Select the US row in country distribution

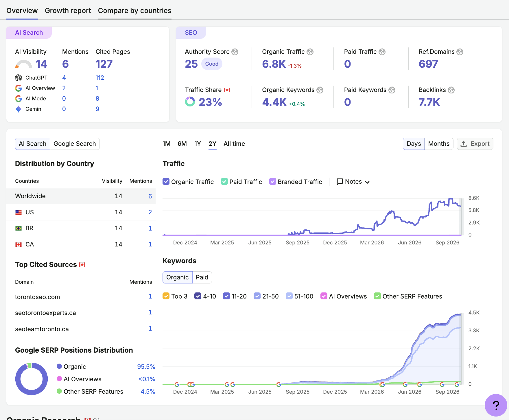pos(81,212)
